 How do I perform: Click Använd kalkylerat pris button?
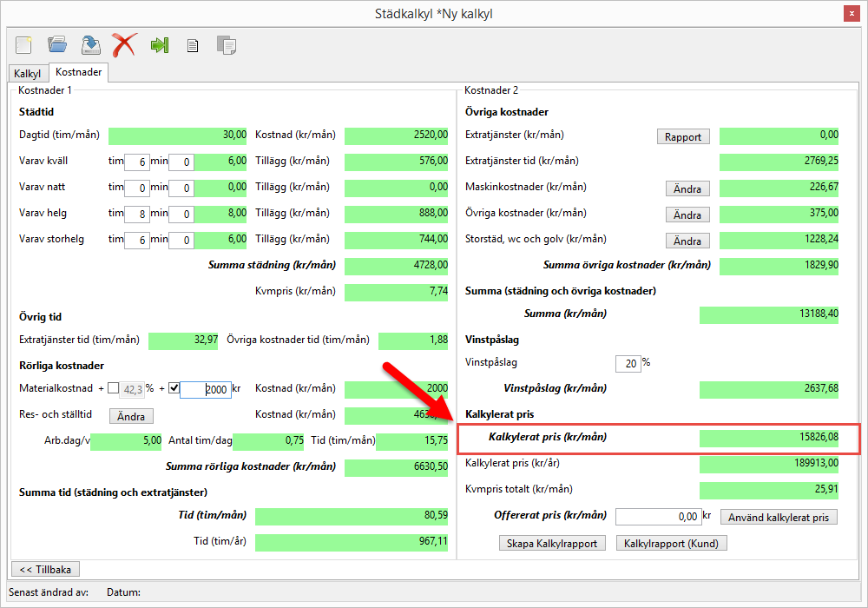tap(779, 517)
